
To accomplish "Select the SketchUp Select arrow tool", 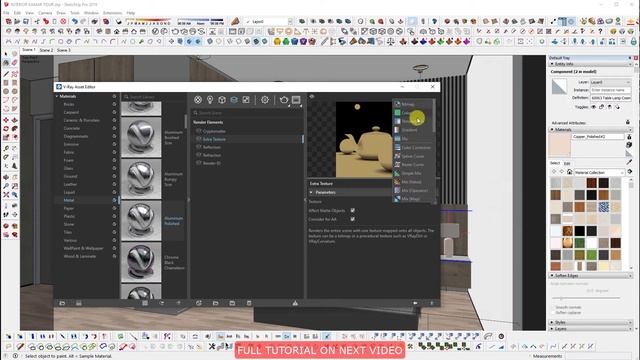I will 6,54.
